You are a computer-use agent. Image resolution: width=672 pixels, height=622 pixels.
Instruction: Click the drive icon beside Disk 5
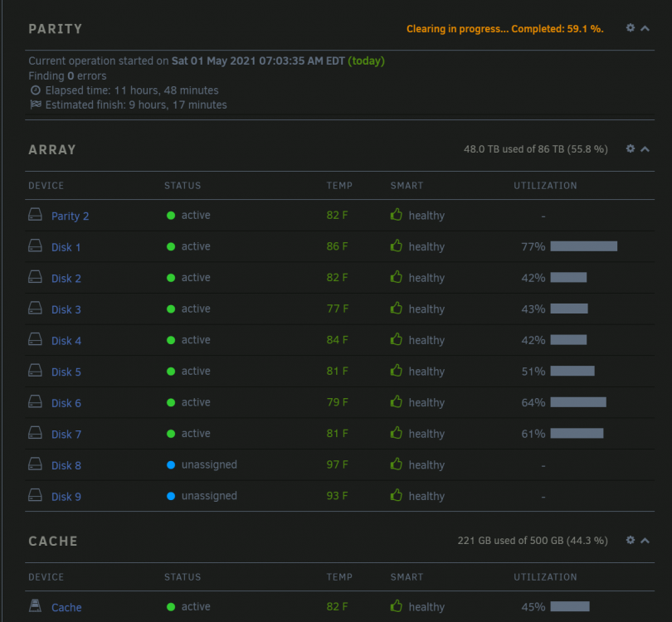35,370
